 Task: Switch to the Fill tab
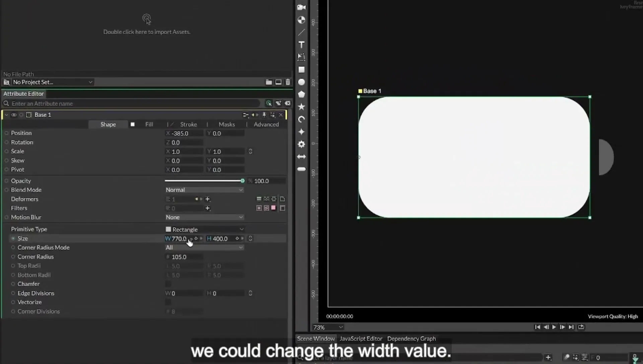coord(149,124)
